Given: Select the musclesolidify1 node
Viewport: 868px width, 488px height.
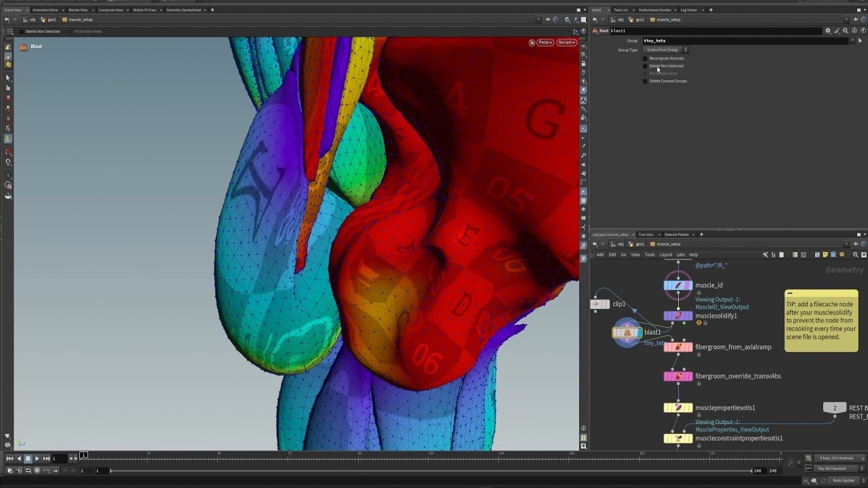Looking at the screenshot, I should click(x=678, y=316).
